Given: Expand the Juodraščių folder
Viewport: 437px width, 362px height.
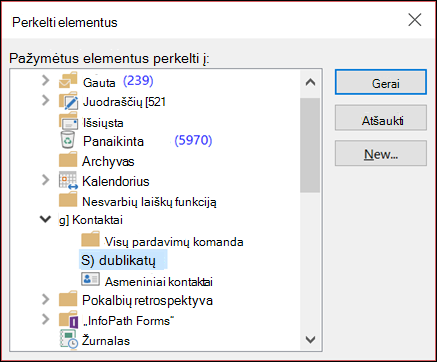Looking at the screenshot, I should [x=46, y=100].
